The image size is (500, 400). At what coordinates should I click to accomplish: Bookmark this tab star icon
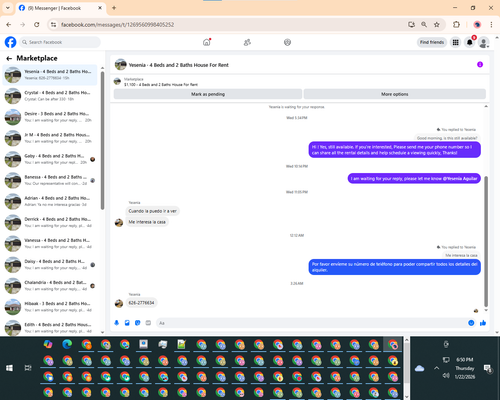pos(437,24)
